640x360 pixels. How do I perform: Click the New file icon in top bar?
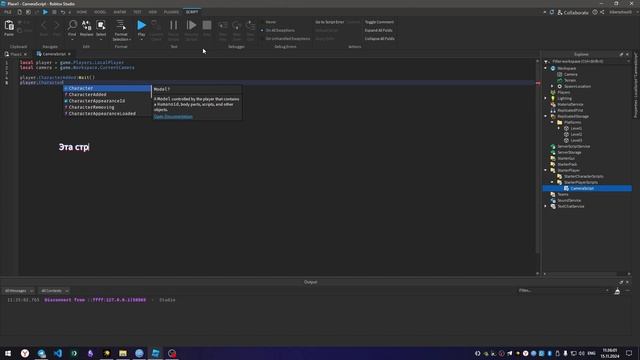[19, 12]
